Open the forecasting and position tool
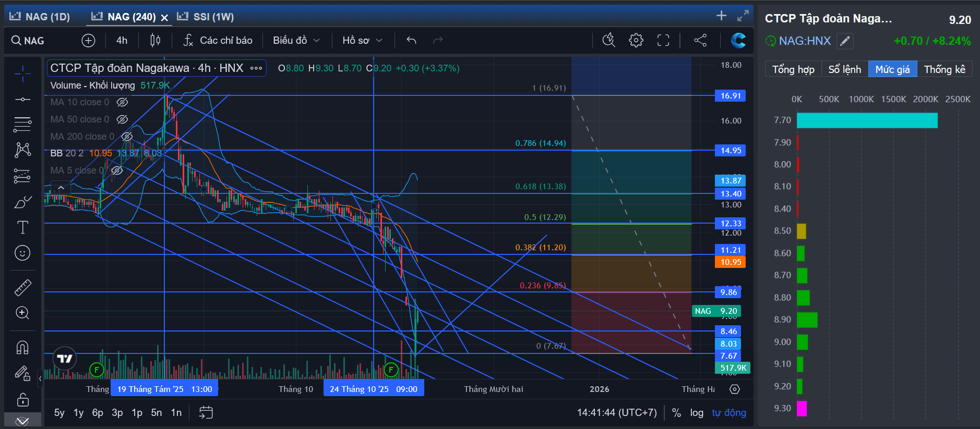Screen dimensions: 980x429 pos(22,176)
